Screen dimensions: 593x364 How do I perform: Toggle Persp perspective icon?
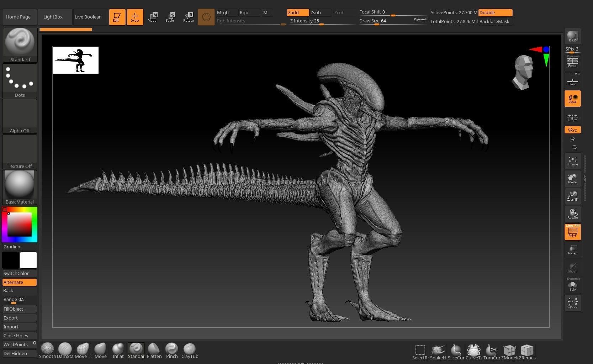pyautogui.click(x=572, y=63)
